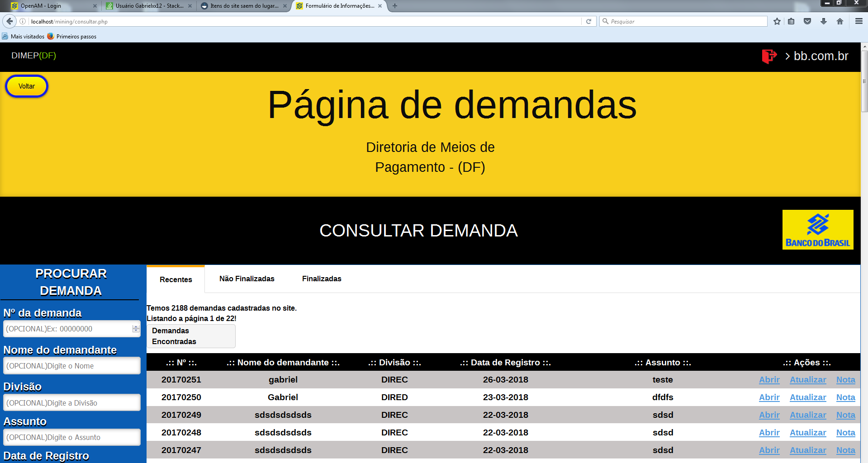Reload the page with the refresh icon
The width and height of the screenshot is (868, 463).
tap(588, 21)
